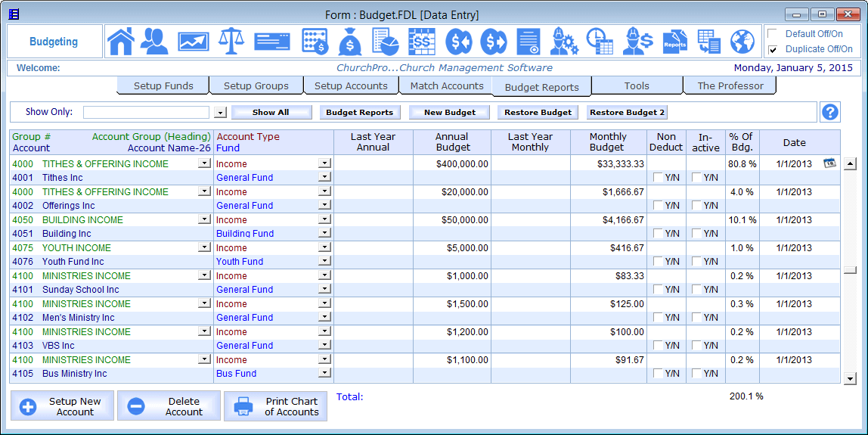Click the worker with gears icon
868x435 pixels.
coord(564,42)
